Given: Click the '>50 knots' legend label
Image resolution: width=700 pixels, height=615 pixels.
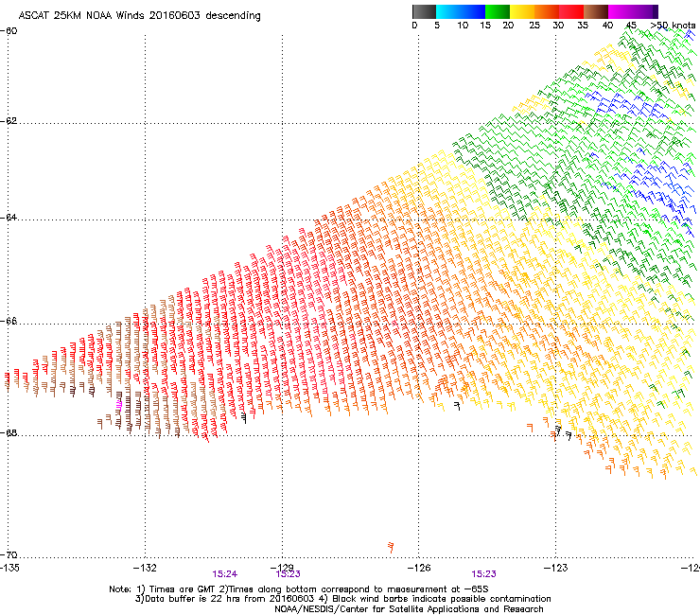Looking at the screenshot, I should click(x=673, y=26).
